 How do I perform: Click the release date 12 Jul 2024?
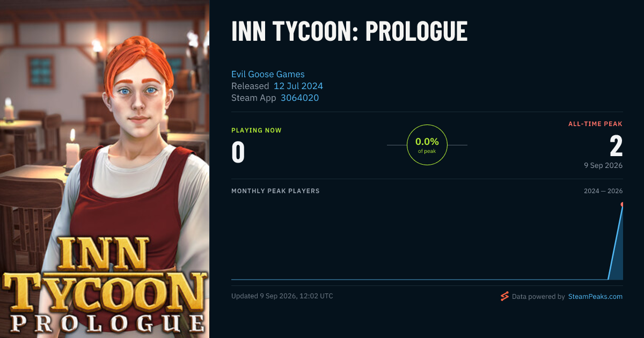coord(298,86)
